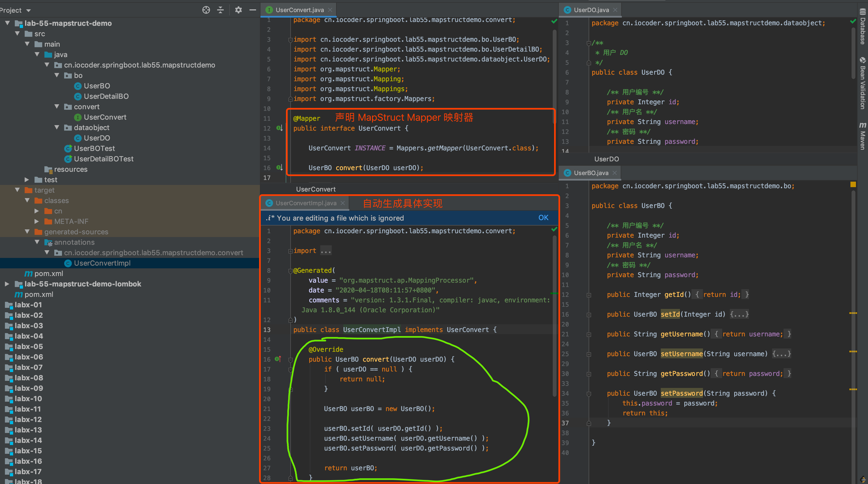Switch to the UserBO.java tab
The width and height of the screenshot is (868, 484).
[x=591, y=173]
